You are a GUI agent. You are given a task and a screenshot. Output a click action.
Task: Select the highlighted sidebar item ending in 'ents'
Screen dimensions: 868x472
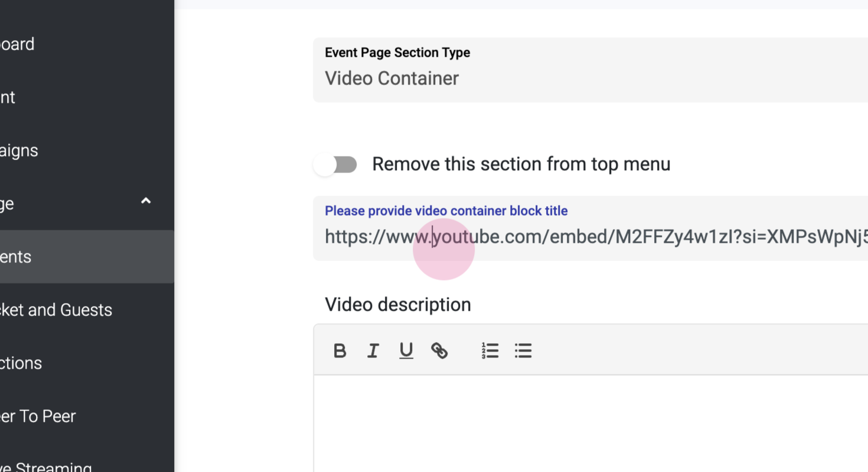(x=16, y=257)
